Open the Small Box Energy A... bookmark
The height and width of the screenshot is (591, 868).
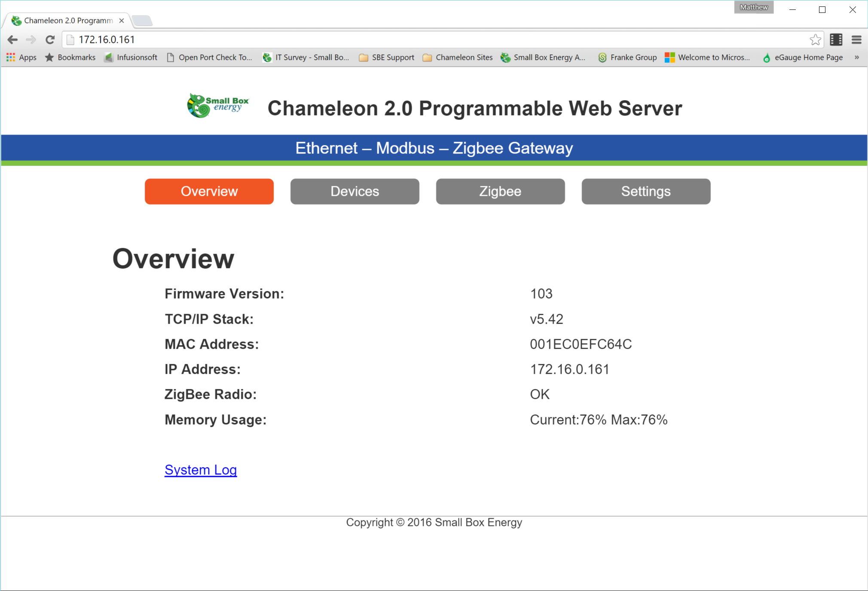pyautogui.click(x=543, y=57)
